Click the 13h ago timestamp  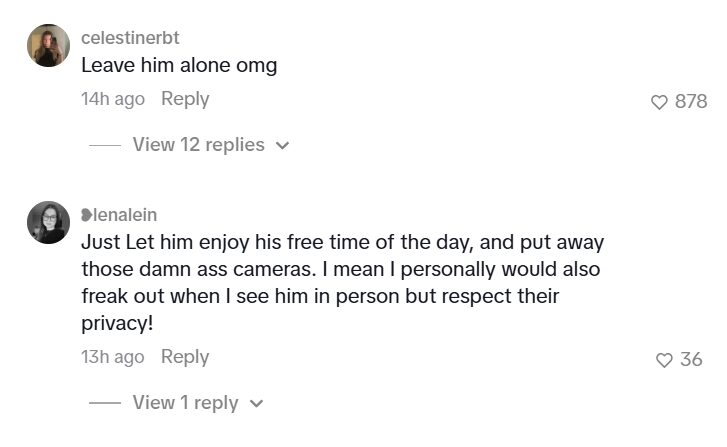click(113, 357)
